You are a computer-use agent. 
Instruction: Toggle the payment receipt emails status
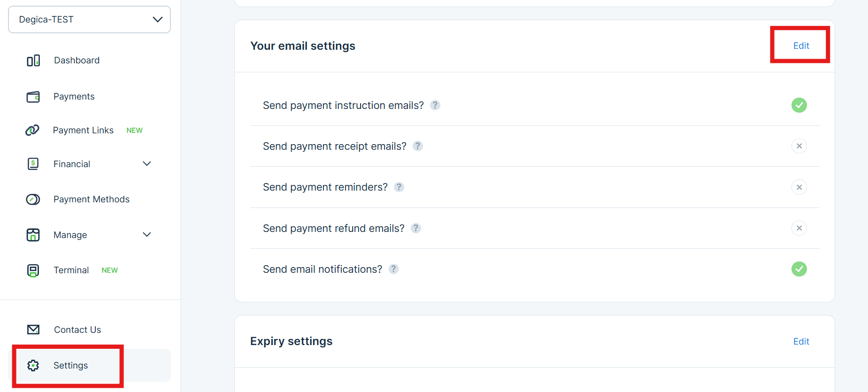tap(799, 146)
